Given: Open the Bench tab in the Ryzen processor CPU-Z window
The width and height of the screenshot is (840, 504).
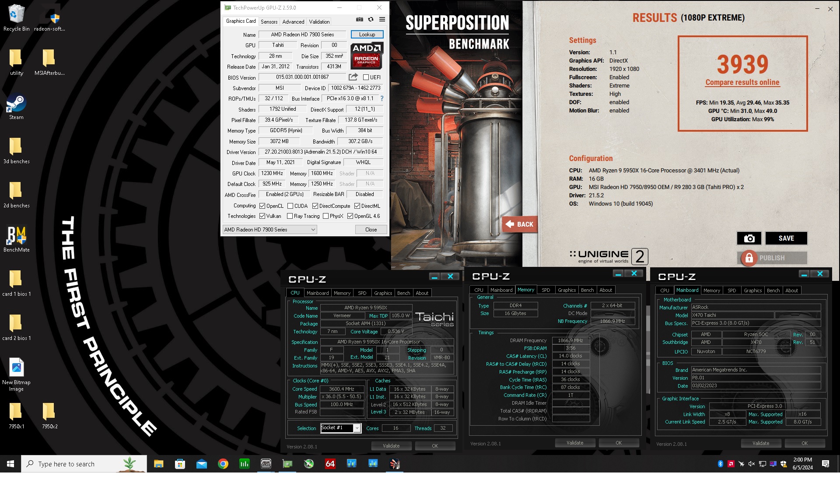Looking at the screenshot, I should pos(403,293).
